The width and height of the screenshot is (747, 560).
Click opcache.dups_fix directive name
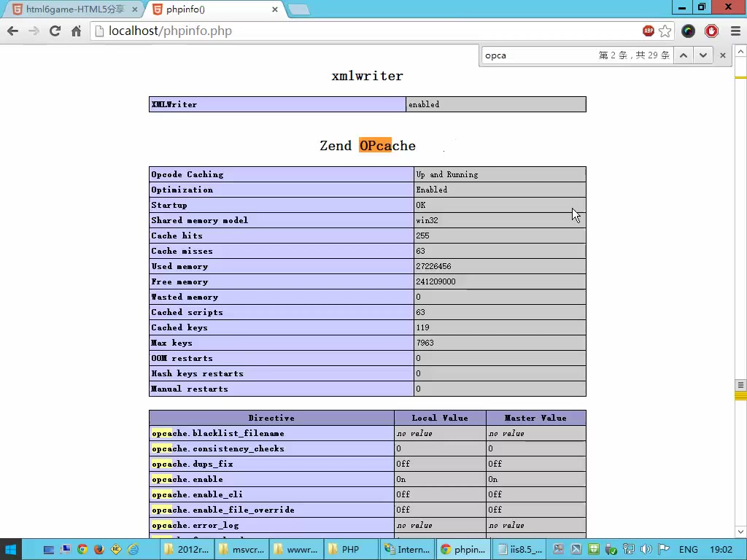click(x=193, y=464)
